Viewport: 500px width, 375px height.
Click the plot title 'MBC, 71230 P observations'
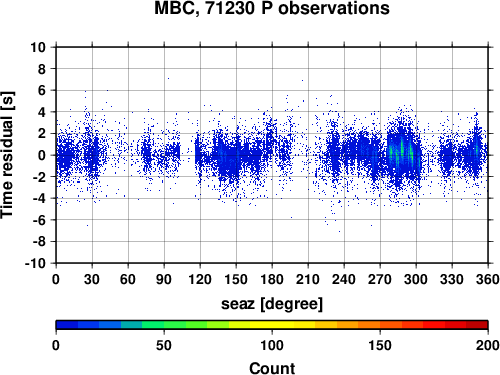[272, 8]
